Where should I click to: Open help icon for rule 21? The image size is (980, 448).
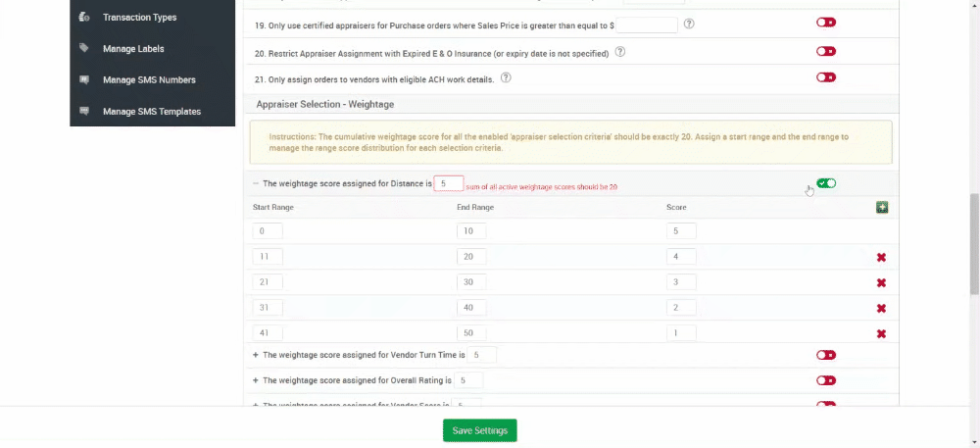[507, 78]
